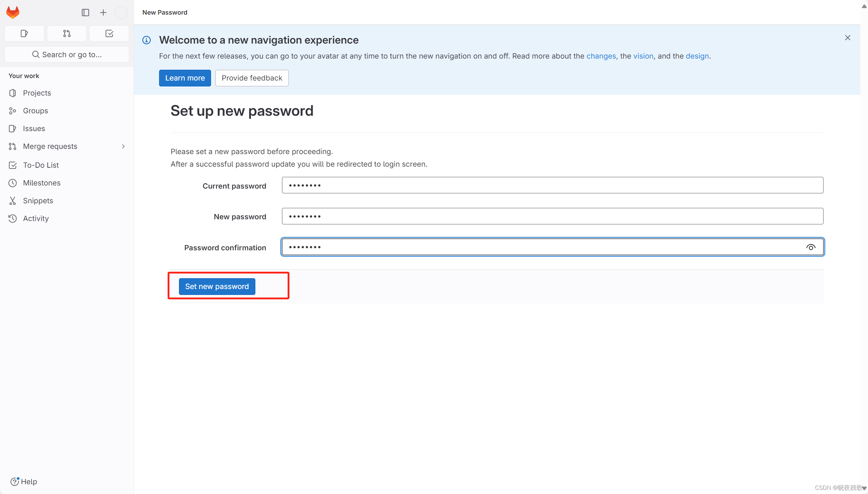Click the GitLab fox logo
Image resolution: width=868 pixels, height=494 pixels.
[13, 13]
